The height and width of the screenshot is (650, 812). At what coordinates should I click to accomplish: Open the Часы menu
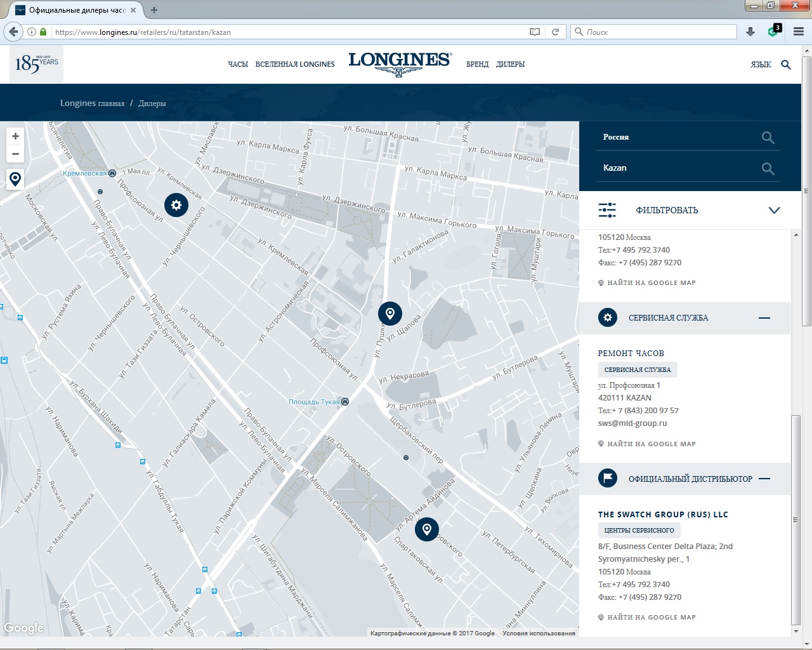click(238, 64)
